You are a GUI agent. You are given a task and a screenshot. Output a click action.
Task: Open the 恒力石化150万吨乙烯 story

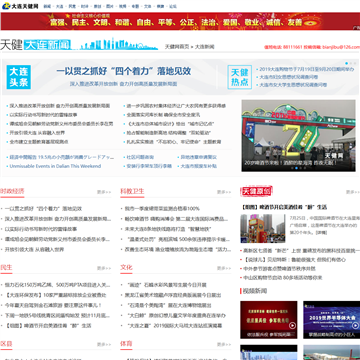57,285
